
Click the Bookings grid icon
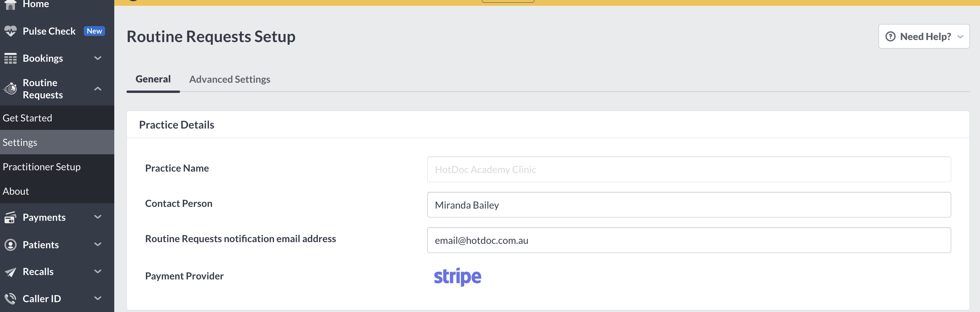coord(10,58)
